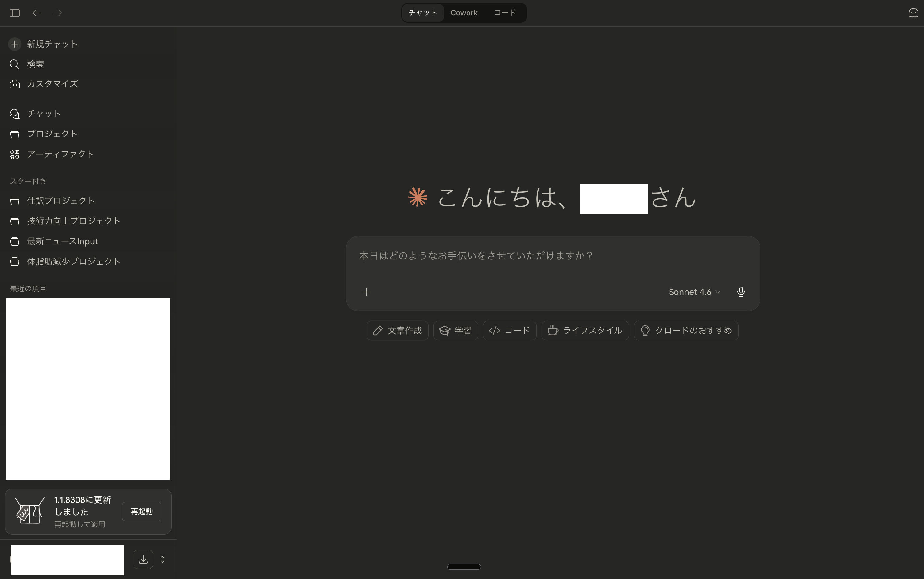Screen dimensions: 924x579
Task: Open the 仕訳プロジェクト starred project
Action: click(60, 201)
